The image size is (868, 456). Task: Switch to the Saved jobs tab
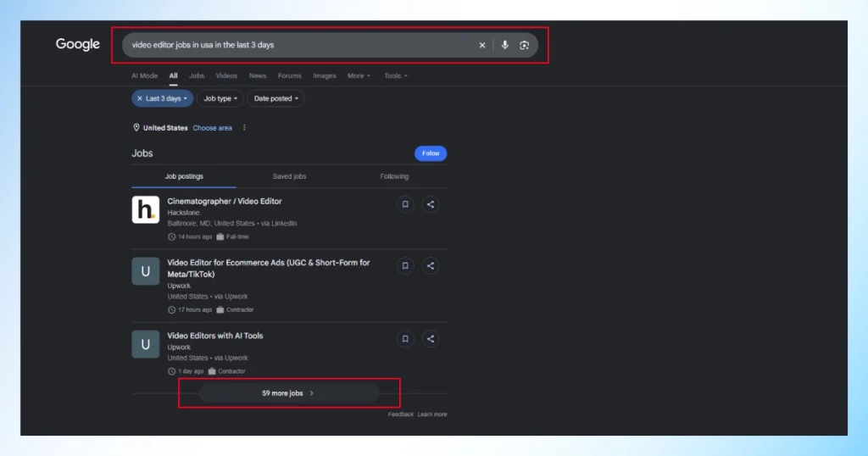point(289,176)
